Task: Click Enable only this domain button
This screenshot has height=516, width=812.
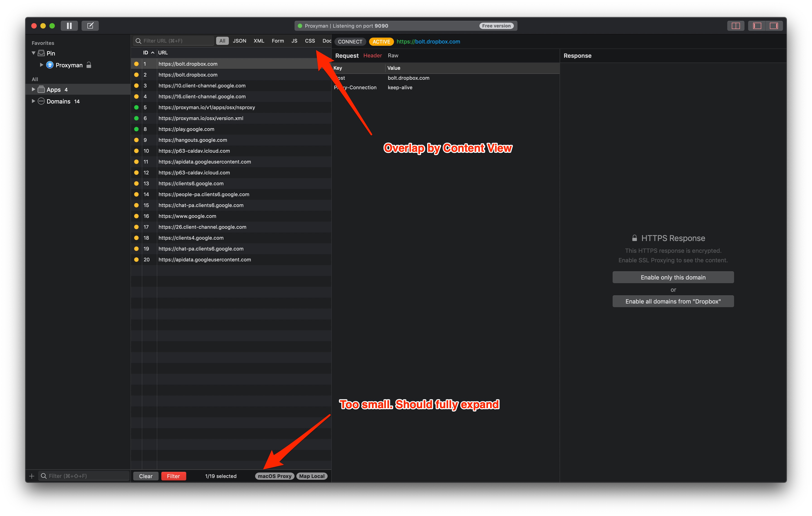Action: point(673,277)
